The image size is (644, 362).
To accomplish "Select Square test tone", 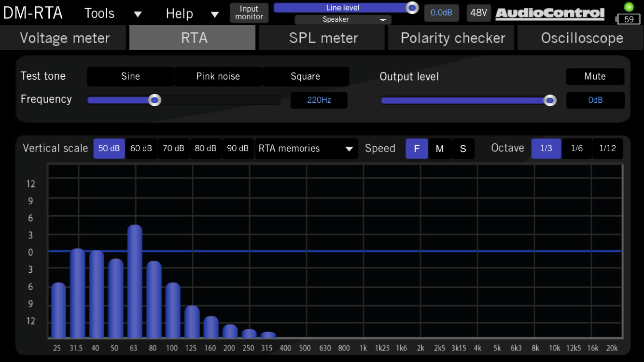I will coord(305,76).
